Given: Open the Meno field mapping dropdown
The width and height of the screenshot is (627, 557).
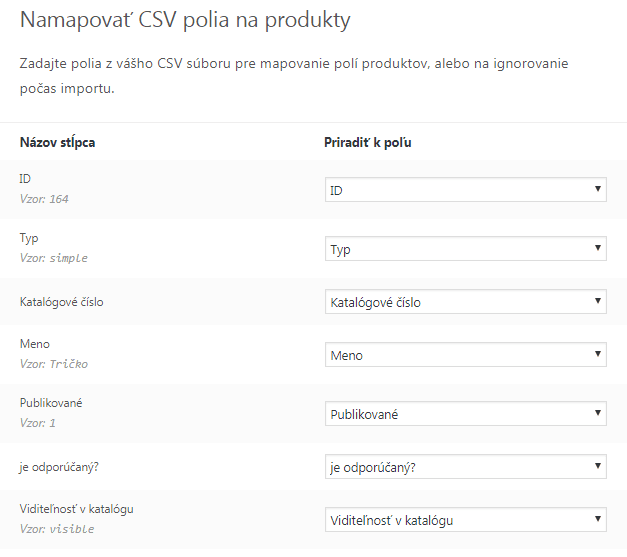Looking at the screenshot, I should pos(466,355).
